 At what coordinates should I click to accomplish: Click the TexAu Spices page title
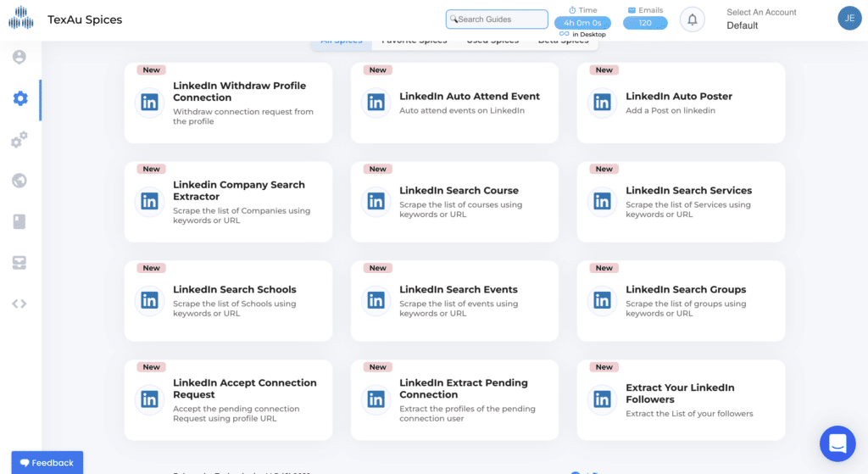click(x=85, y=20)
